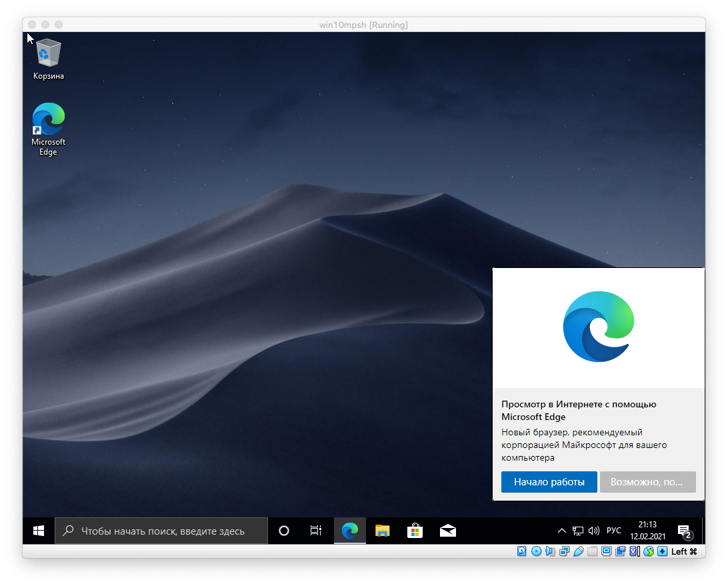The image size is (728, 586).
Task: Switch input language via РУС indicator
Action: [614, 531]
